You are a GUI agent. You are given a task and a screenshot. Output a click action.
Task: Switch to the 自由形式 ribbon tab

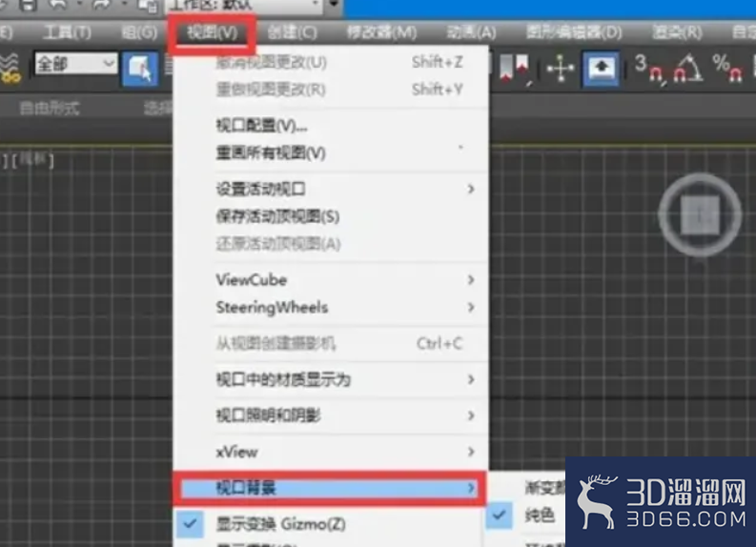tap(50, 108)
